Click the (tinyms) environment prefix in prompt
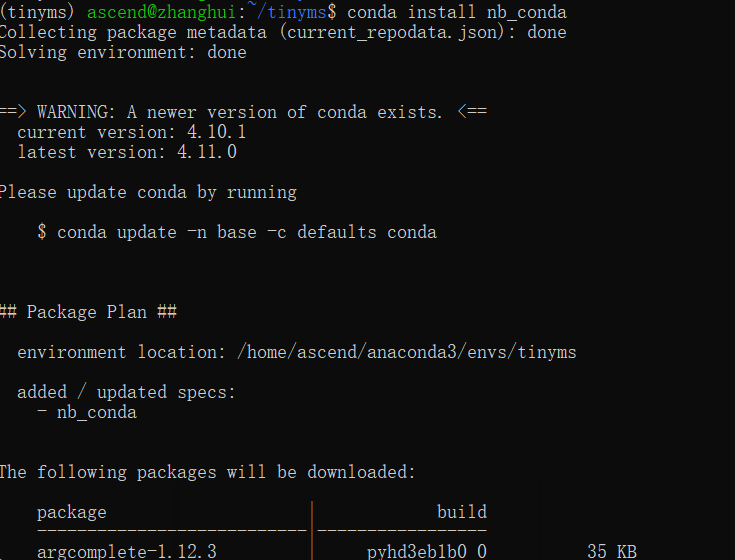 pyautogui.click(x=38, y=13)
